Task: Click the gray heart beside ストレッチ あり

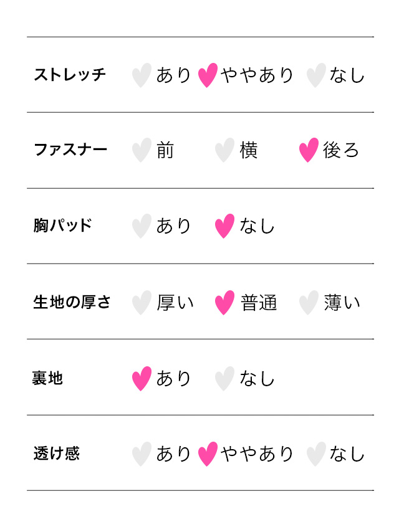Action: point(142,75)
